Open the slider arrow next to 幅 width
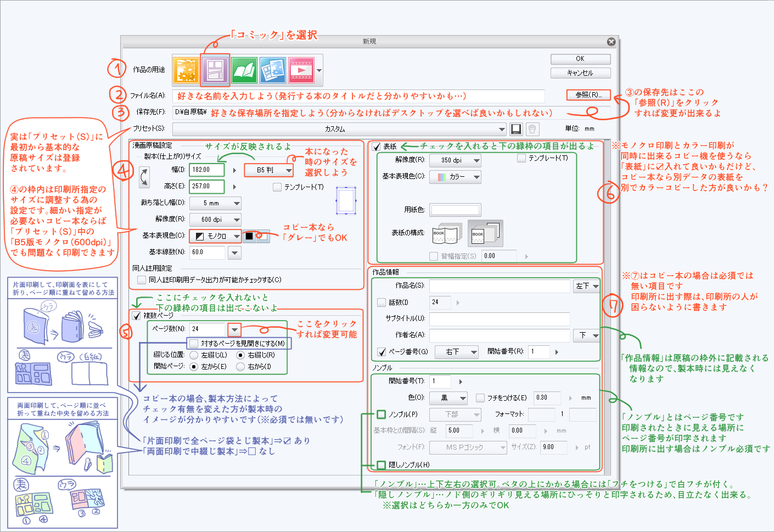Image resolution: width=774 pixels, height=532 pixels. click(234, 171)
